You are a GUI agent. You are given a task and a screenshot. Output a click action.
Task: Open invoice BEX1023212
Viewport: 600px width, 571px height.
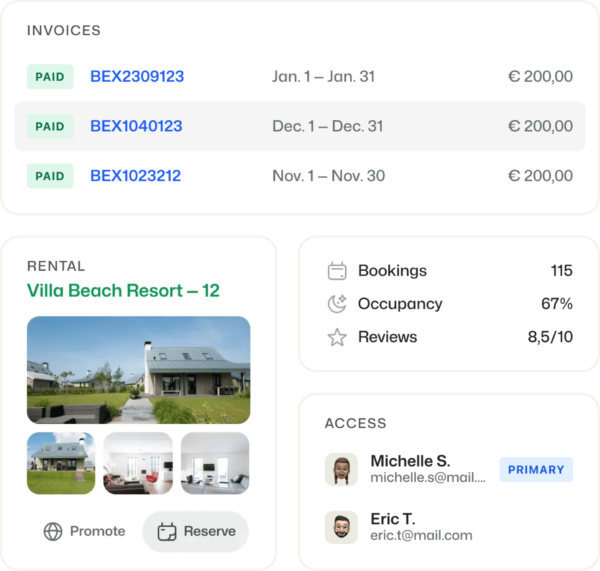coord(135,176)
